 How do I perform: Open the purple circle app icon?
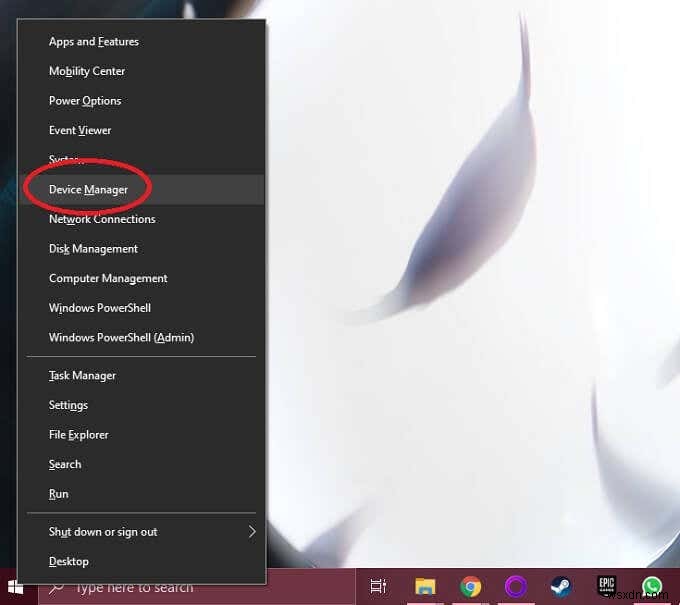(x=516, y=587)
